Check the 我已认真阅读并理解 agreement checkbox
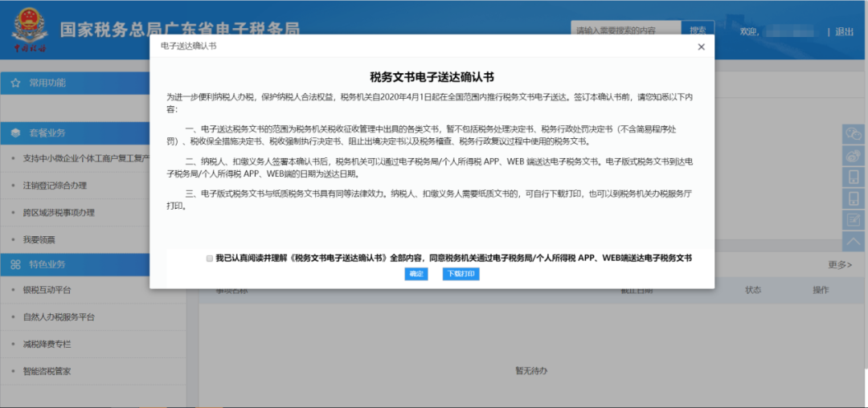 [x=209, y=259]
